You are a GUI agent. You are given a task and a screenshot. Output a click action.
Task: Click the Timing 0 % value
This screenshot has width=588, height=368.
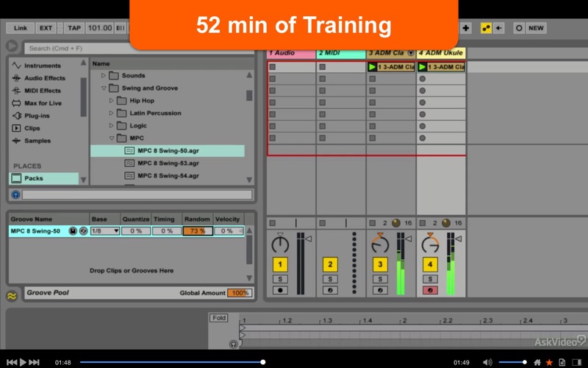[167, 231]
